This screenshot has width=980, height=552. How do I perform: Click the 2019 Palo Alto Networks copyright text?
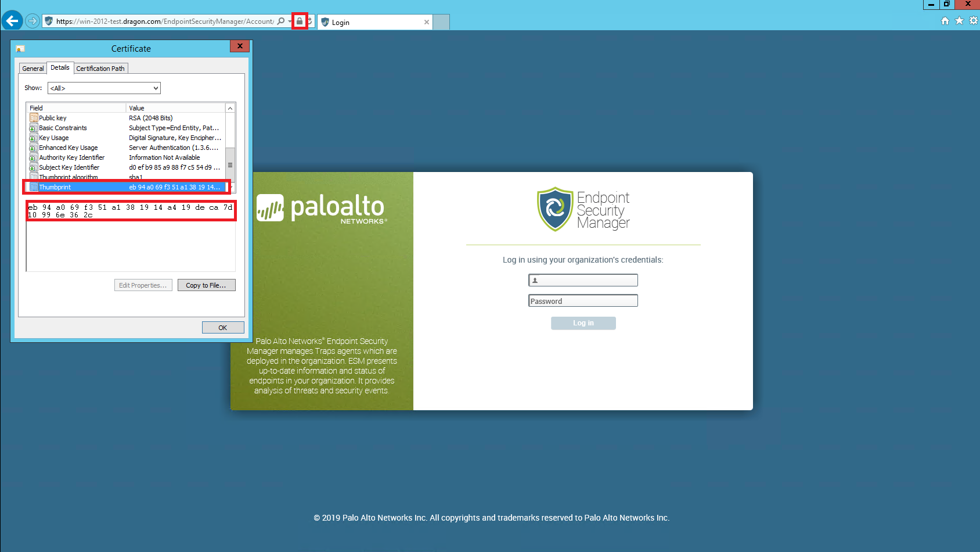(x=491, y=518)
